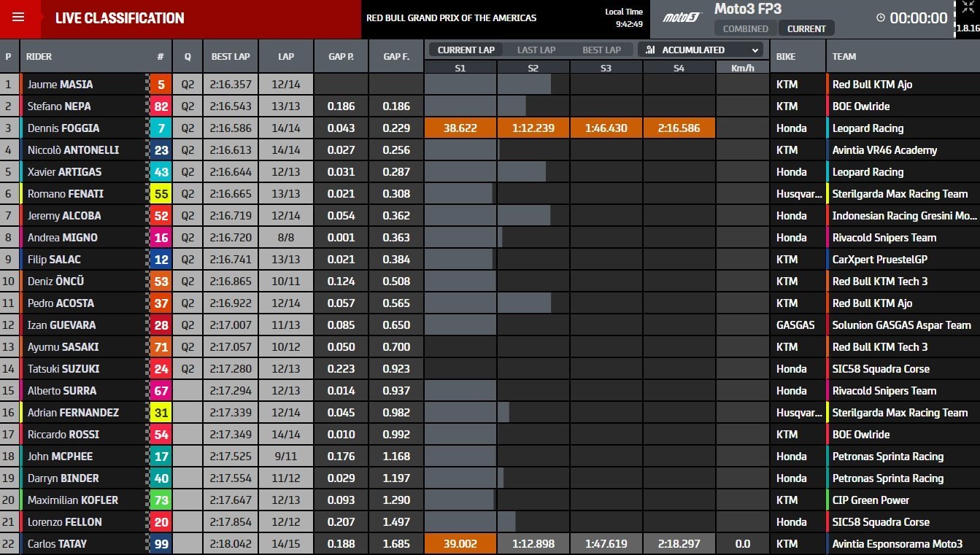
Task: Switch to the COMBINED session view
Action: [745, 28]
